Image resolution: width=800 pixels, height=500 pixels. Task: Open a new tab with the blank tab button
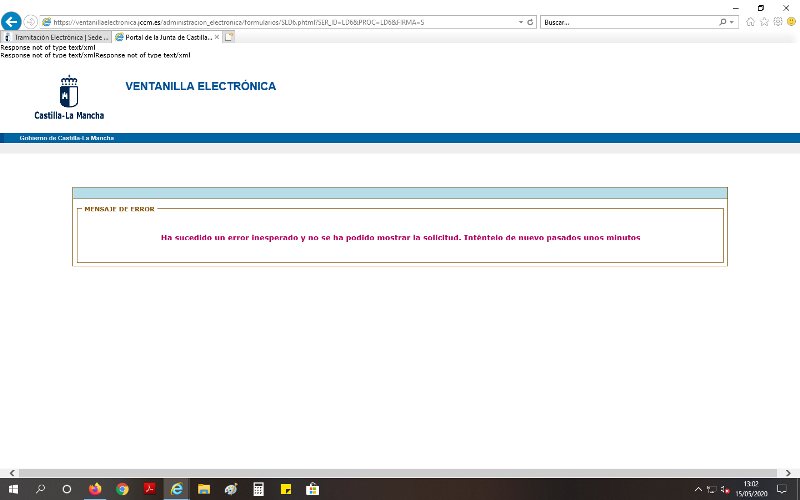pos(230,37)
